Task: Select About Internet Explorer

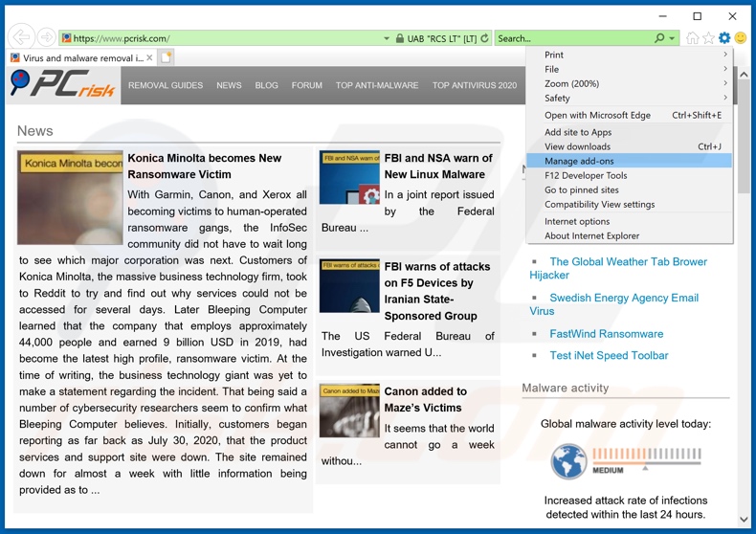Action: tap(629, 235)
